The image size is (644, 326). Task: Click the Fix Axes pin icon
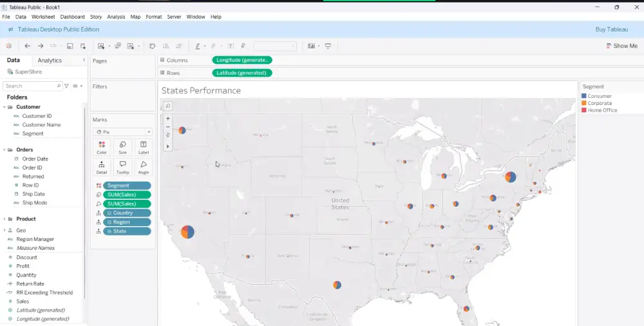[243, 46]
